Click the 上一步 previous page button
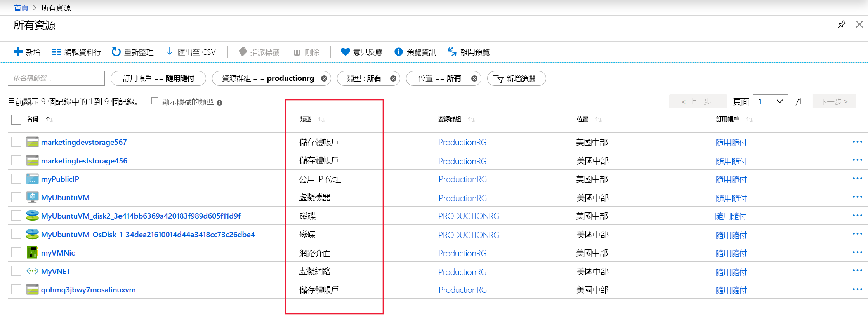This screenshot has width=868, height=332. tap(698, 101)
